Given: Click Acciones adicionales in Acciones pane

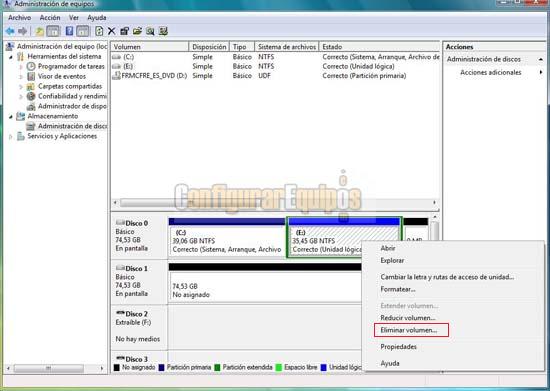Looking at the screenshot, I should [x=490, y=72].
